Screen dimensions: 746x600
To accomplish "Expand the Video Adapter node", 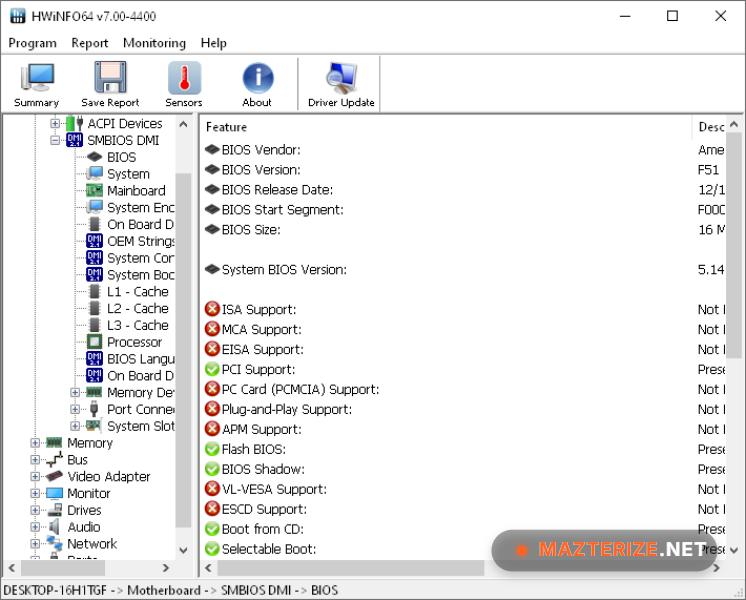I will click(35, 476).
